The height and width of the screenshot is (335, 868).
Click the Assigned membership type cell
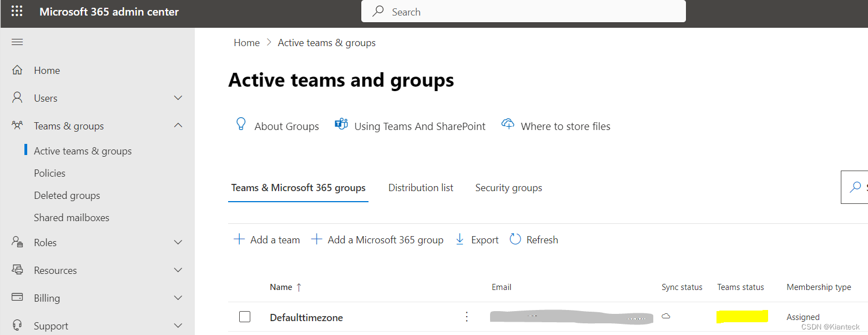[x=803, y=317]
